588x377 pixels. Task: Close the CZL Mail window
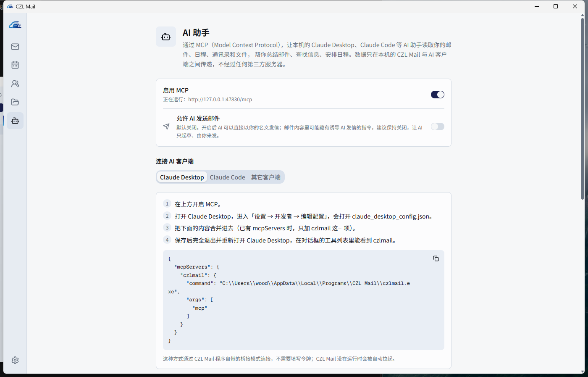click(x=575, y=6)
